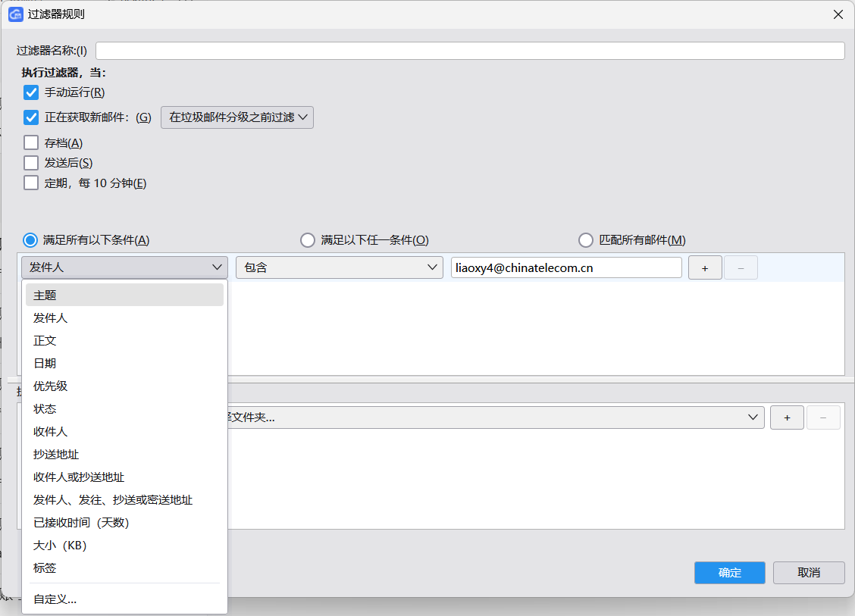
Task: Choose 收件人或抄送地址 from the dropdown list
Action: [125, 477]
